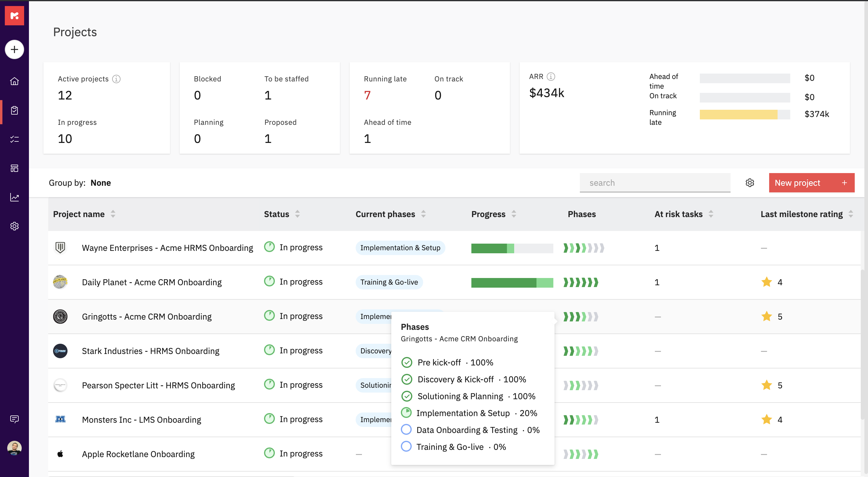Click the ARR info icon
This screenshot has width=868, height=477.
coord(551,77)
